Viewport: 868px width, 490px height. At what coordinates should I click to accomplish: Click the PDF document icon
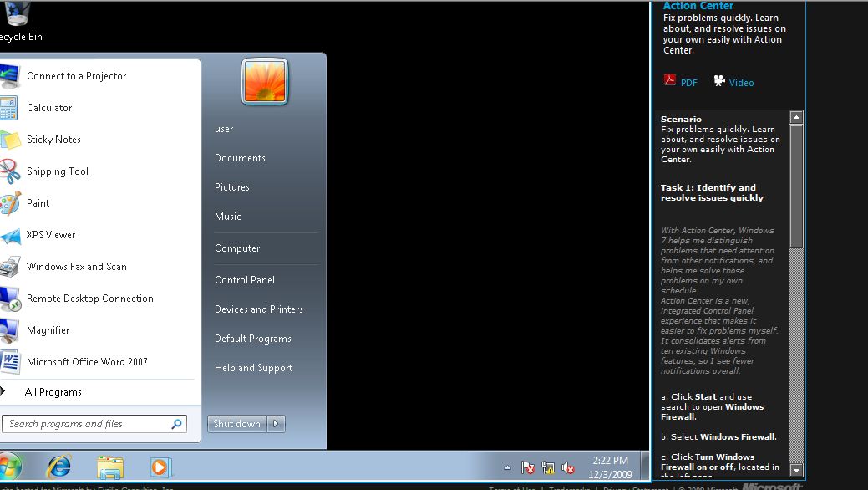click(x=670, y=80)
